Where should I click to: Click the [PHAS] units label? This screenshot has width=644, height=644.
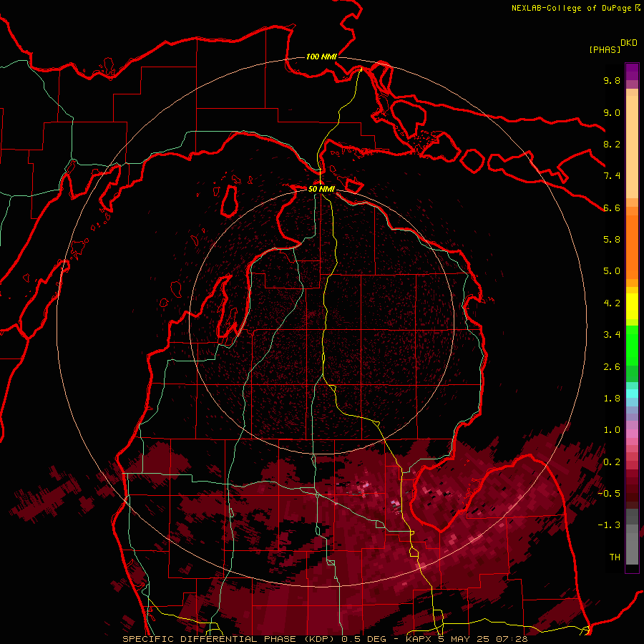(x=605, y=49)
